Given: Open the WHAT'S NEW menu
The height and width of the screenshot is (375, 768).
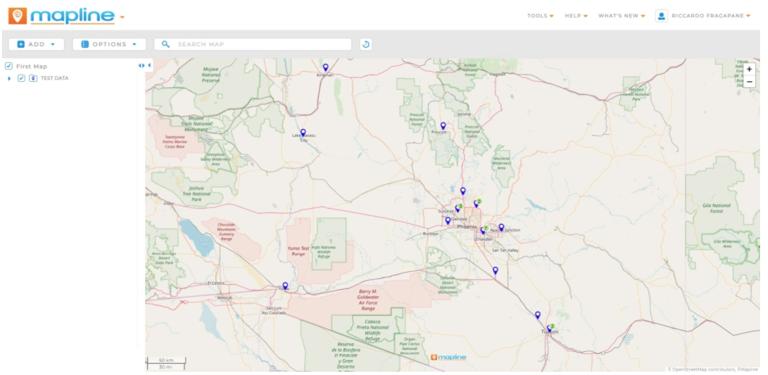Looking at the screenshot, I should 622,16.
